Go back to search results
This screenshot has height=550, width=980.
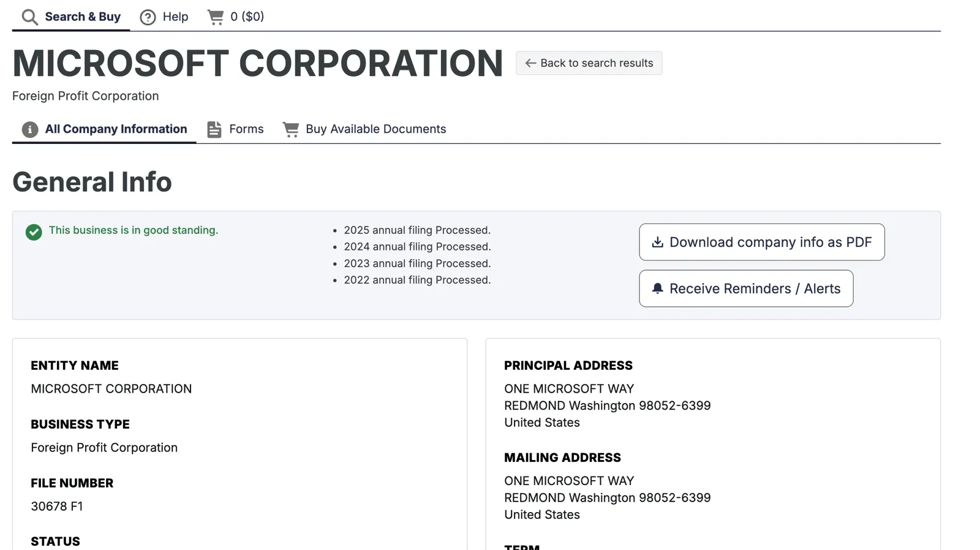tap(589, 63)
